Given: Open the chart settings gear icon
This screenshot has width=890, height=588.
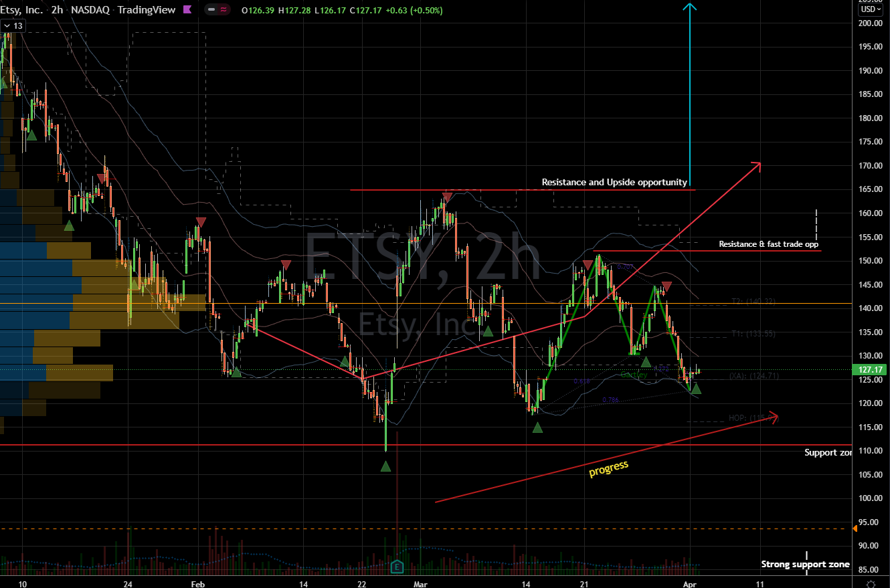Looking at the screenshot, I should coord(871,584).
